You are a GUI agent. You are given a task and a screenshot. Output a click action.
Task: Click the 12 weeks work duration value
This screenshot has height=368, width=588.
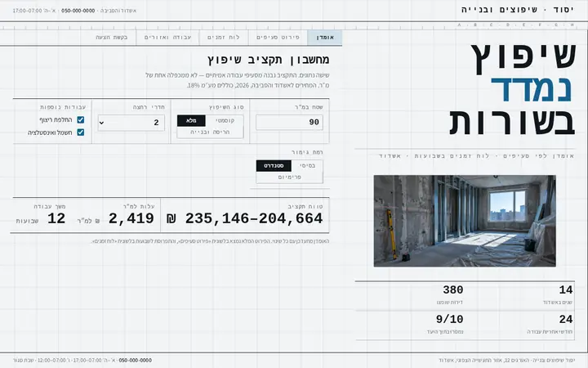(x=56, y=218)
